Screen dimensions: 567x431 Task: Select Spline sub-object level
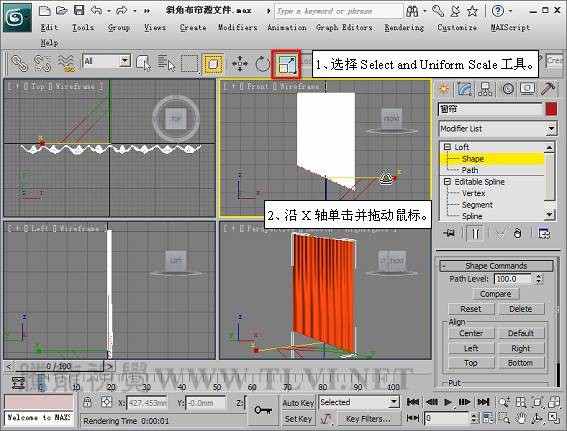point(472,216)
